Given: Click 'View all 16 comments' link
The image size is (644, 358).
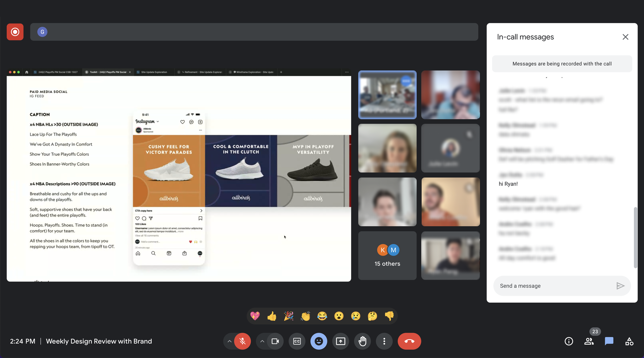Looking at the screenshot, I should (147, 236).
